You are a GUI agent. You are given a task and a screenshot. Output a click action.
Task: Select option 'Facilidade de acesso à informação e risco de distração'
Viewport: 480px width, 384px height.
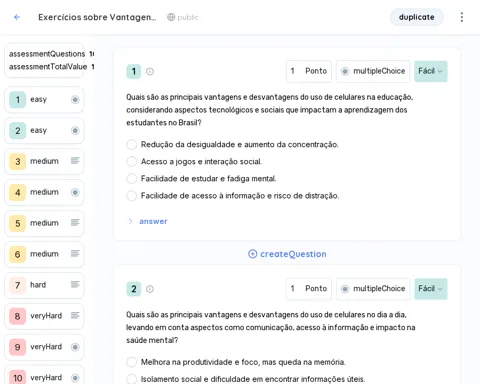(x=132, y=196)
